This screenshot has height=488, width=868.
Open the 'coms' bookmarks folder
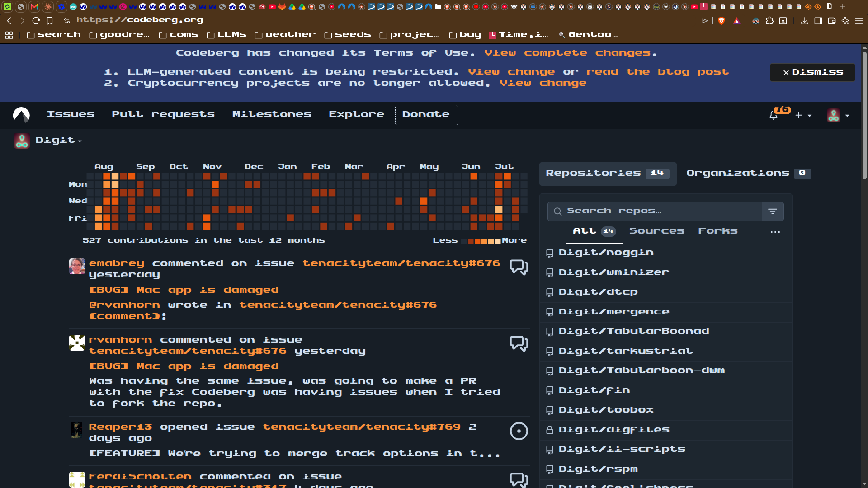point(179,35)
